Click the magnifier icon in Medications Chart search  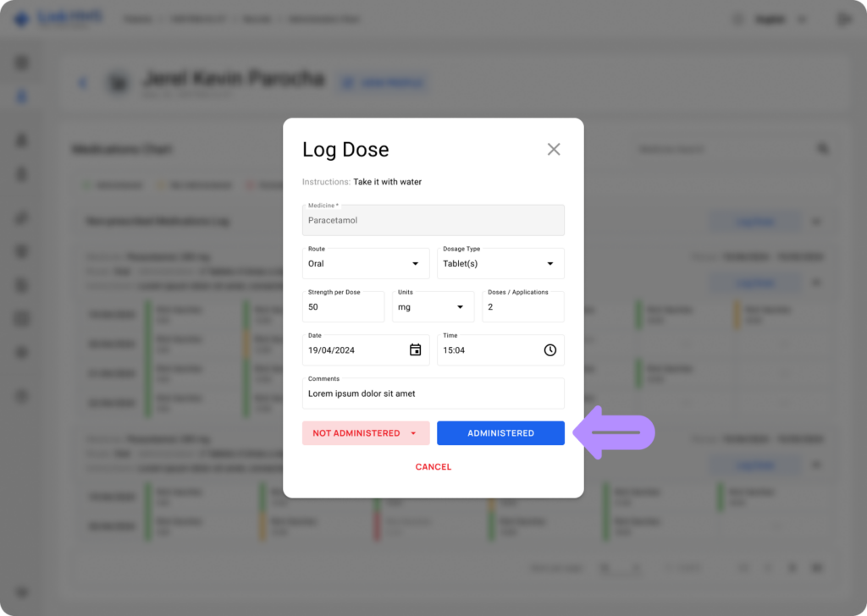[822, 149]
